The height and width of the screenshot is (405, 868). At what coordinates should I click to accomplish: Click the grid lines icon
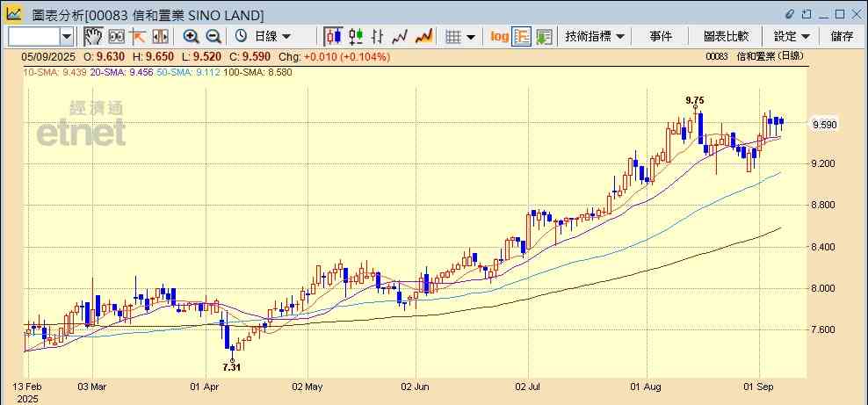tap(453, 37)
